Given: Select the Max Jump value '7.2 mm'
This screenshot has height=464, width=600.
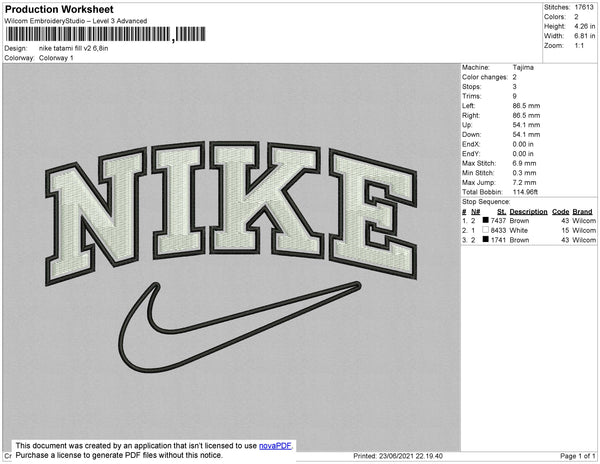Looking at the screenshot, I should [524, 182].
